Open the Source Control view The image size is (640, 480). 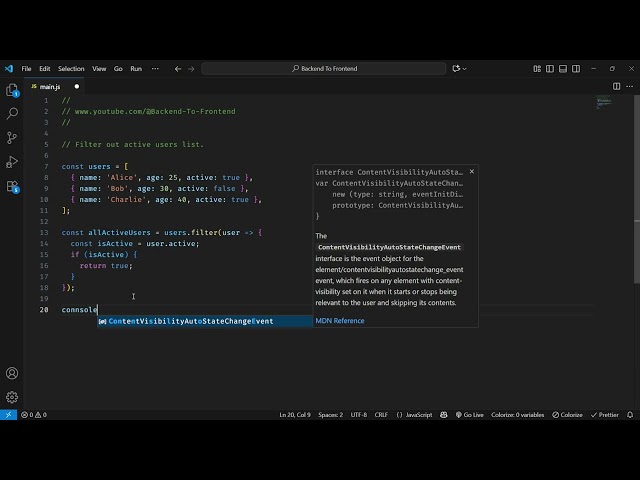pos(12,138)
